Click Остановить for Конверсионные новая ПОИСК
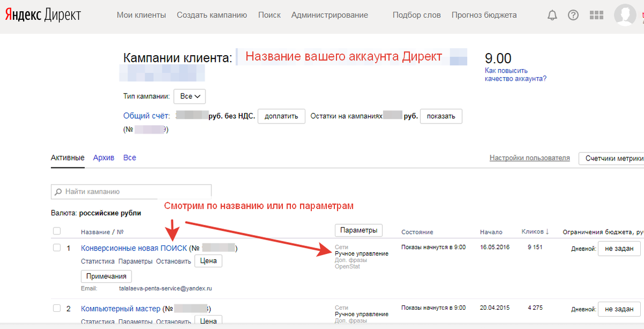The image size is (644, 329). click(173, 261)
